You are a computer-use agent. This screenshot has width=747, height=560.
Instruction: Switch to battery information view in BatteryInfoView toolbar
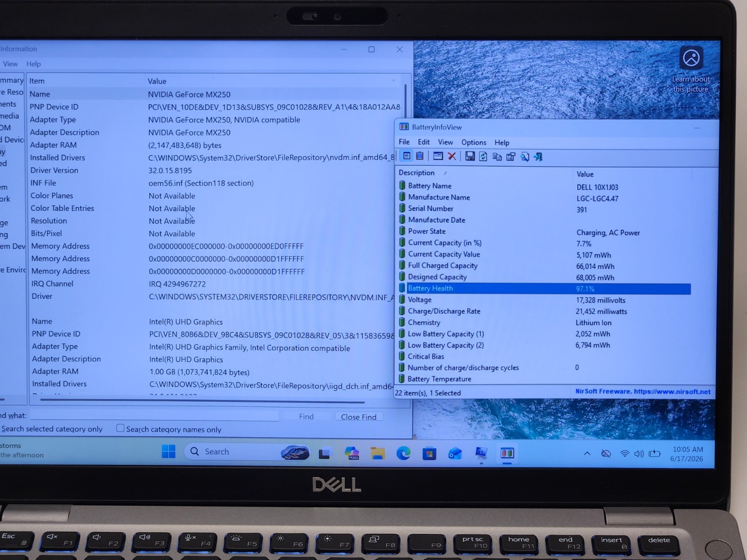[407, 156]
